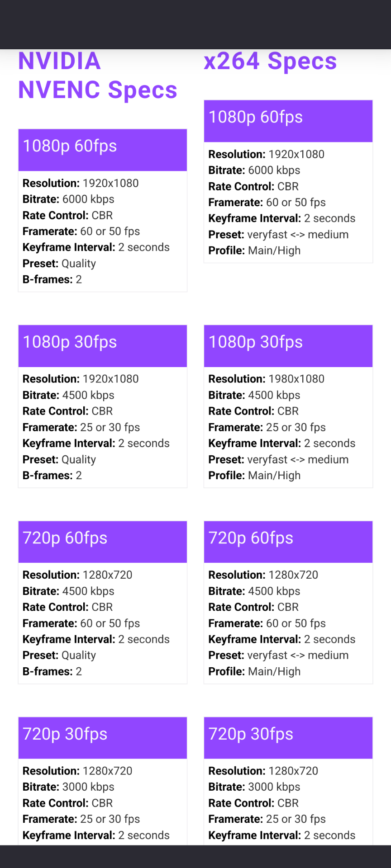Click Bitrate 6000 kbps in x264 card
The image size is (391, 868).
click(254, 170)
